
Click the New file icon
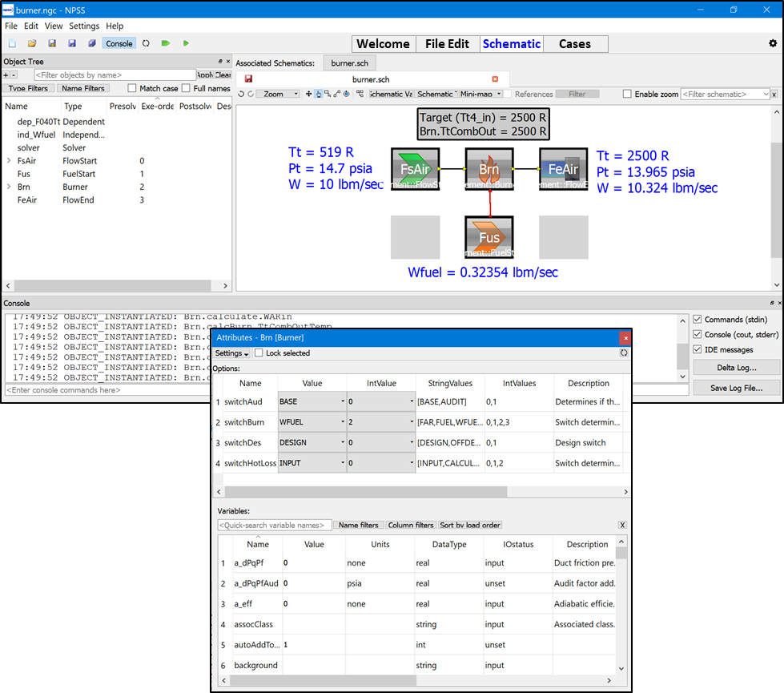[12, 43]
